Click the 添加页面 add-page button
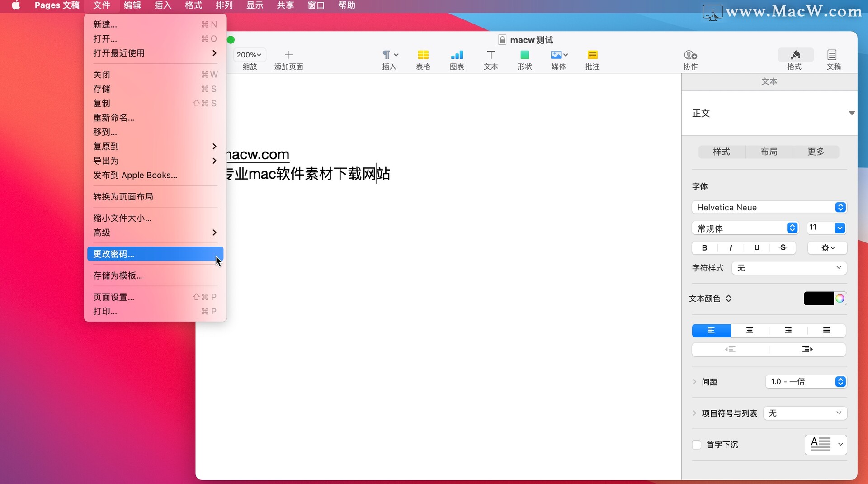This screenshot has height=484, width=868. pyautogui.click(x=289, y=59)
